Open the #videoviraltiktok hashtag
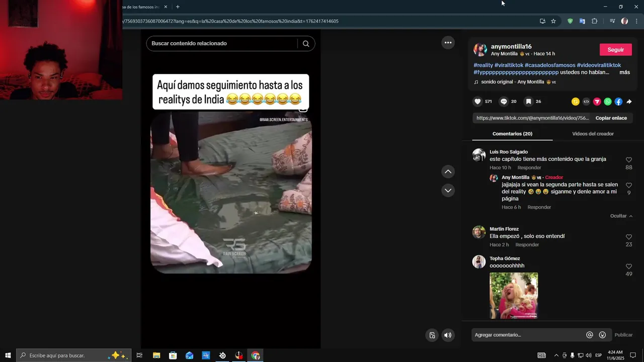Image resolution: width=644 pixels, height=362 pixels. pos(599,65)
